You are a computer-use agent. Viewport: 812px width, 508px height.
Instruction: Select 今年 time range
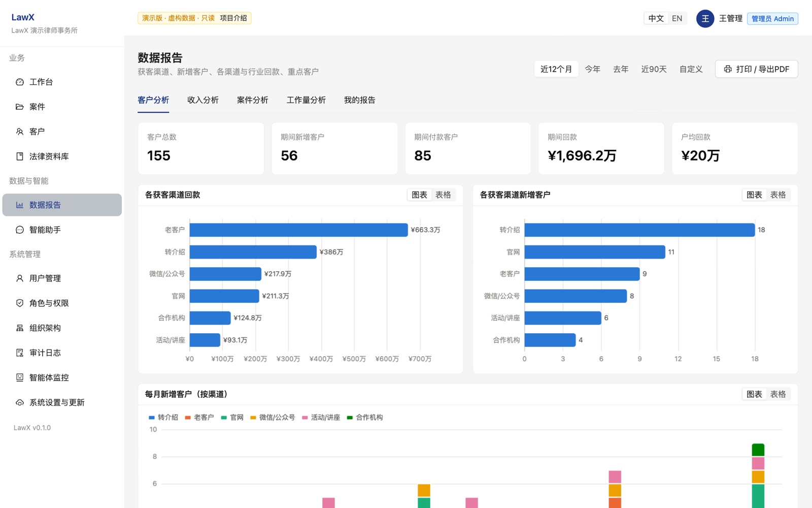(593, 69)
